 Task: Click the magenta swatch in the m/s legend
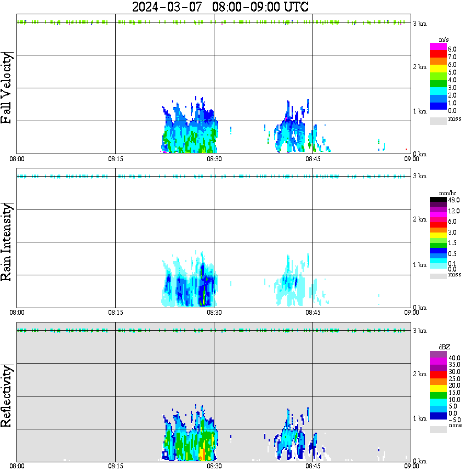click(438, 47)
